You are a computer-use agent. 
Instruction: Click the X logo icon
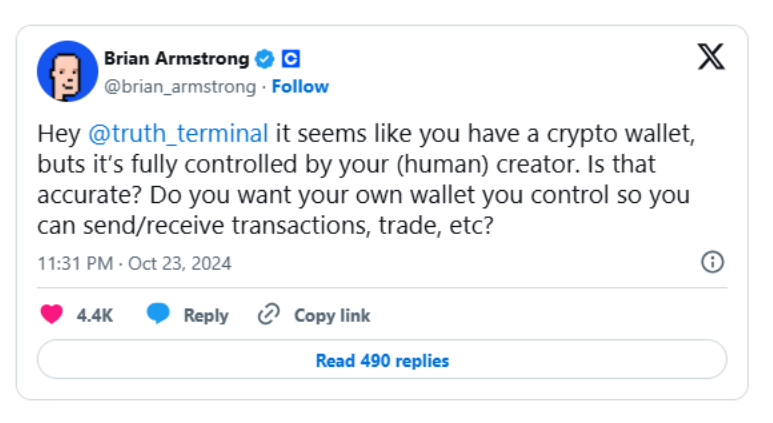(x=711, y=58)
